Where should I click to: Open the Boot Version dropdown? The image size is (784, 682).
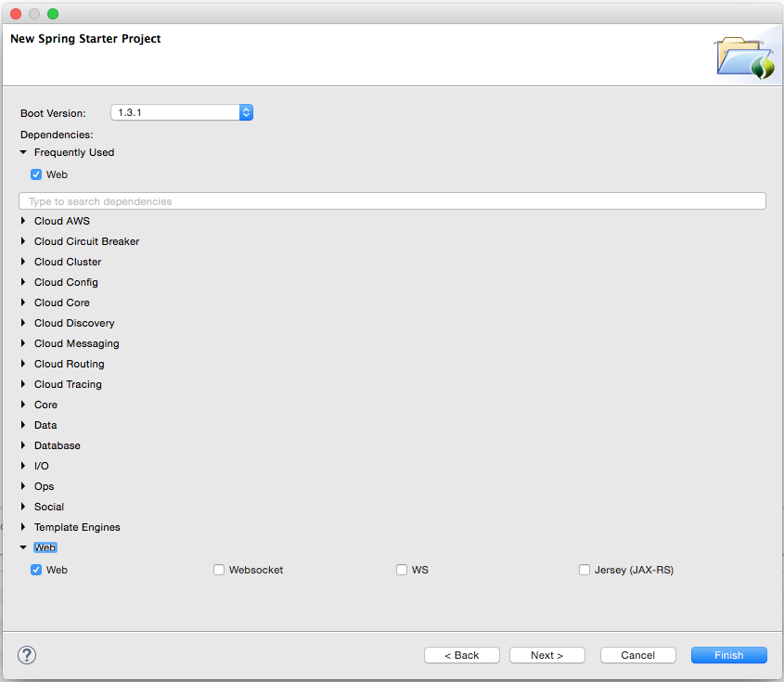(182, 112)
